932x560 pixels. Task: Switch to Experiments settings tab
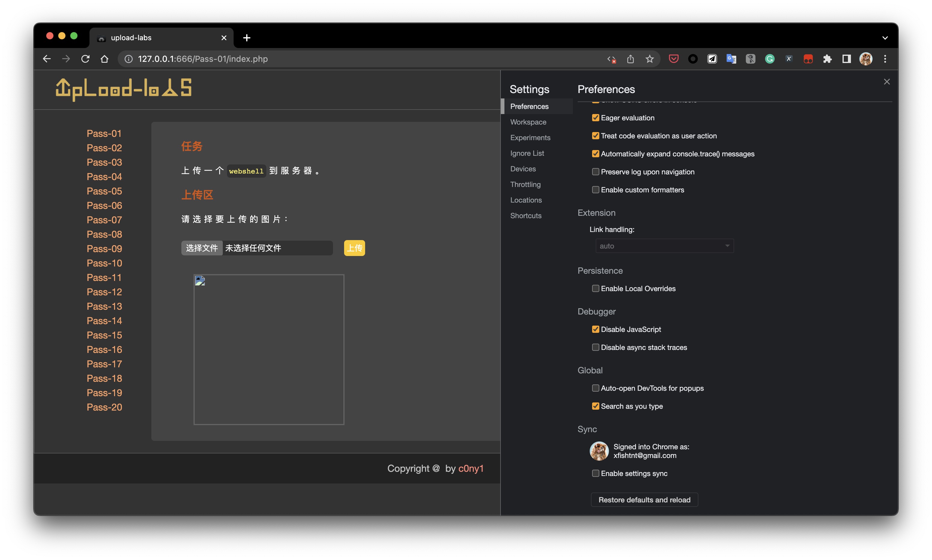click(530, 138)
